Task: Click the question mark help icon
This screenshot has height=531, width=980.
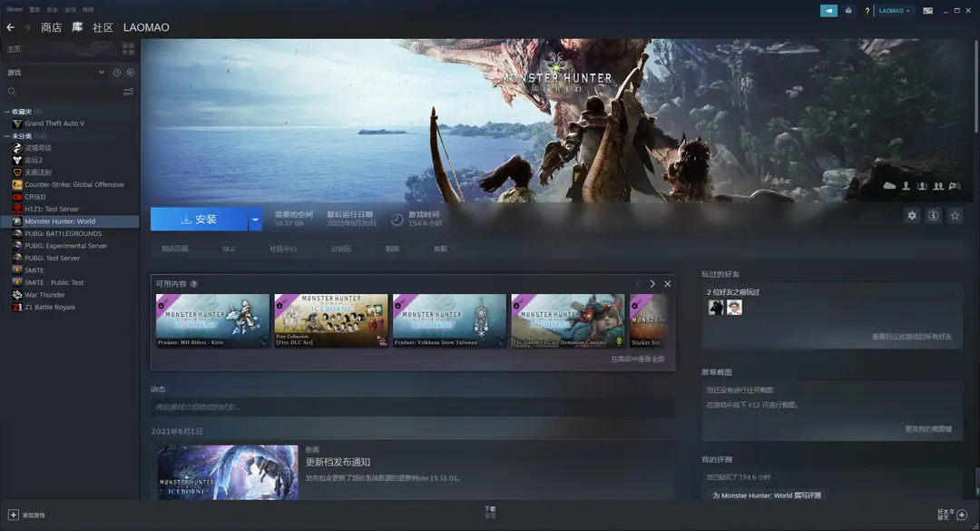Action: [x=867, y=11]
